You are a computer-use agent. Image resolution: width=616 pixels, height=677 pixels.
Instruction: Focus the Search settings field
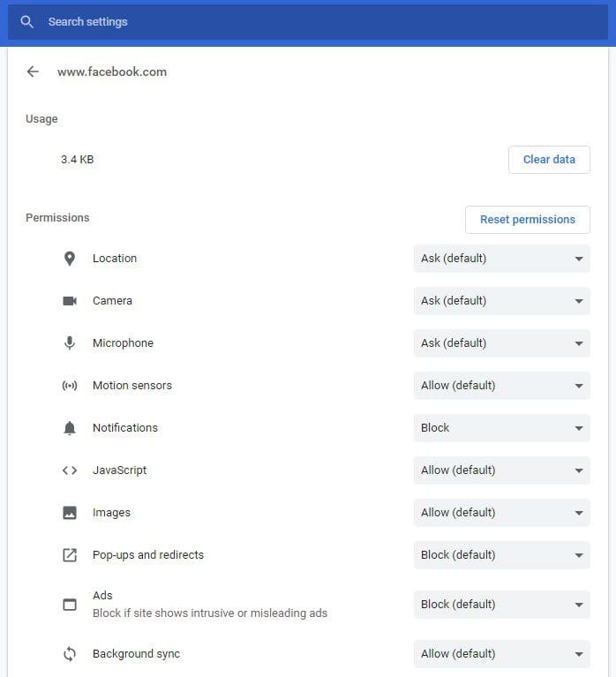click(x=308, y=21)
